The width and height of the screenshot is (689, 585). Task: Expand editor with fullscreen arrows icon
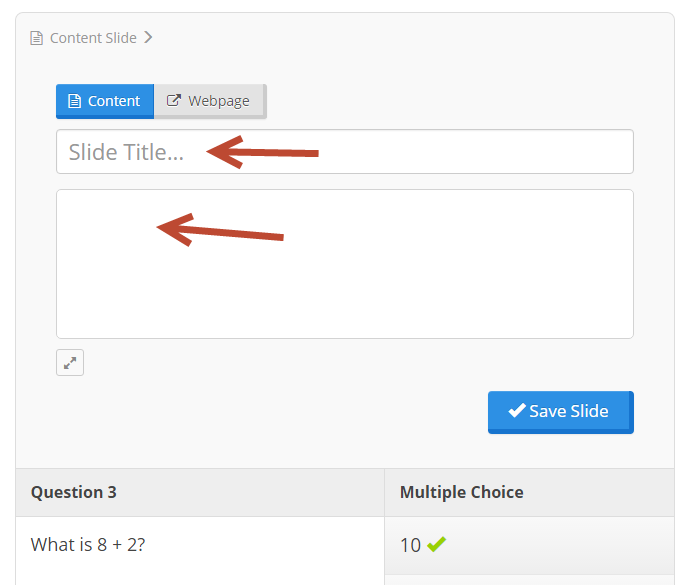pyautogui.click(x=70, y=363)
